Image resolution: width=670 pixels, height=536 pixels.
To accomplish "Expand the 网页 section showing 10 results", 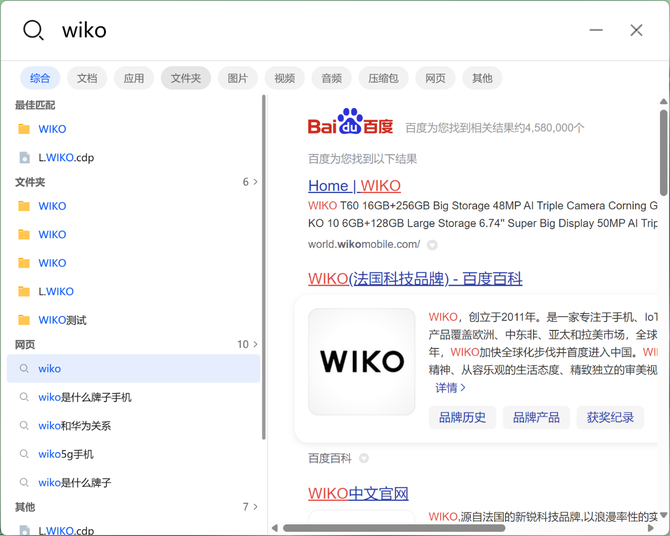I will point(248,345).
